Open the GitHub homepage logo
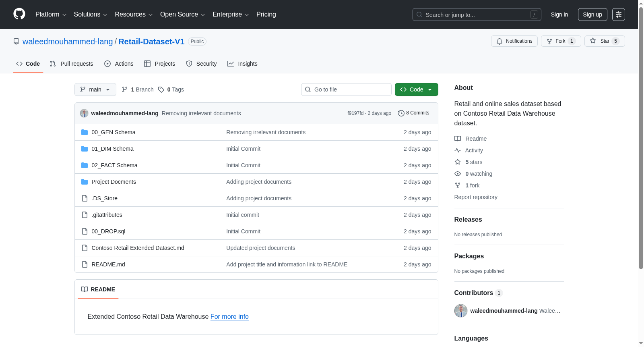The width and height of the screenshot is (644, 347). (19, 14)
